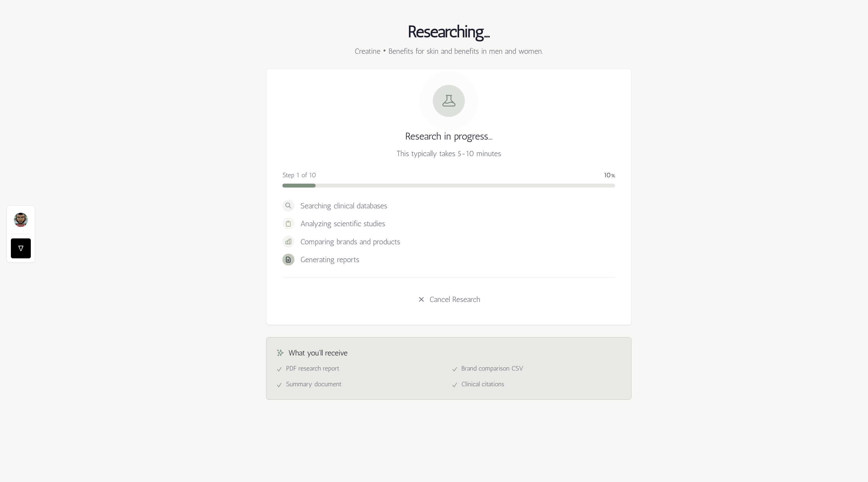Expand the Generating reports step
The height and width of the screenshot is (482, 868).
coord(330,259)
